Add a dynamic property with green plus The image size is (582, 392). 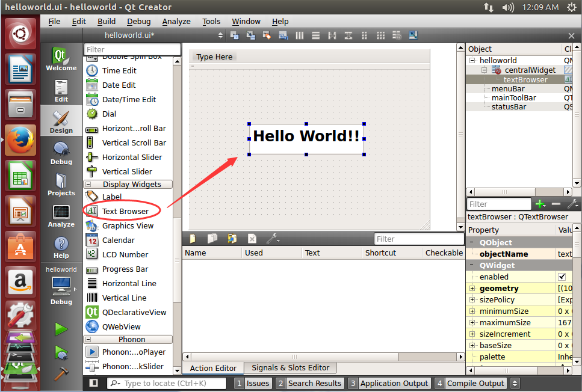coord(540,204)
